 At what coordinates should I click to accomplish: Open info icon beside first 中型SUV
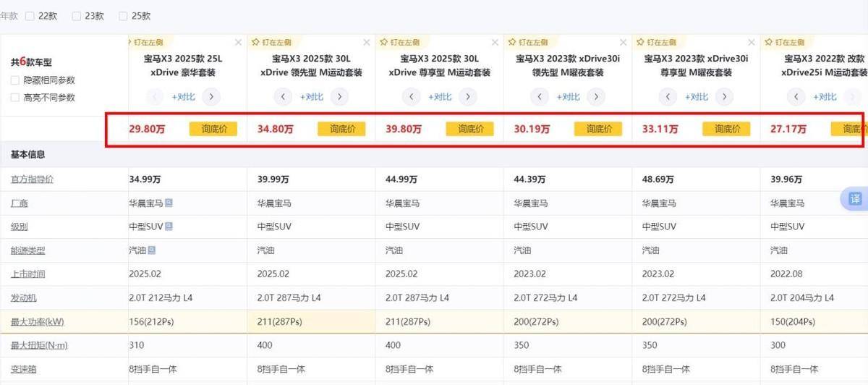coord(169,227)
